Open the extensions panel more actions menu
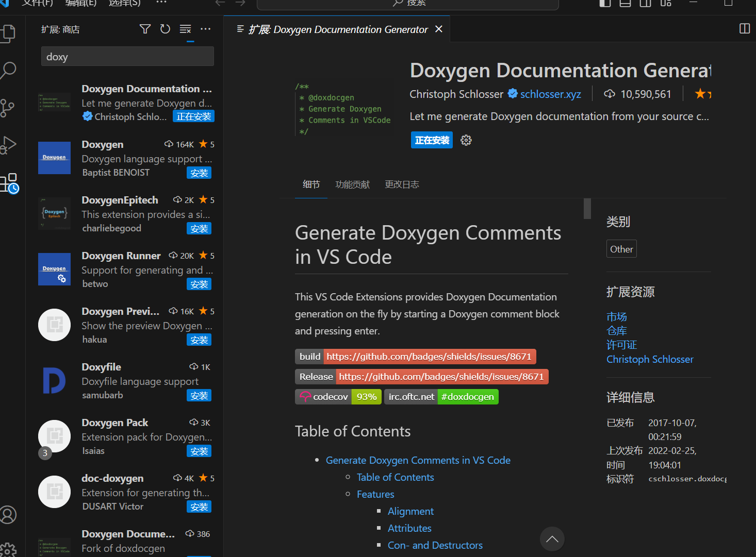Screen dimensions: 756x557 tap(205, 29)
